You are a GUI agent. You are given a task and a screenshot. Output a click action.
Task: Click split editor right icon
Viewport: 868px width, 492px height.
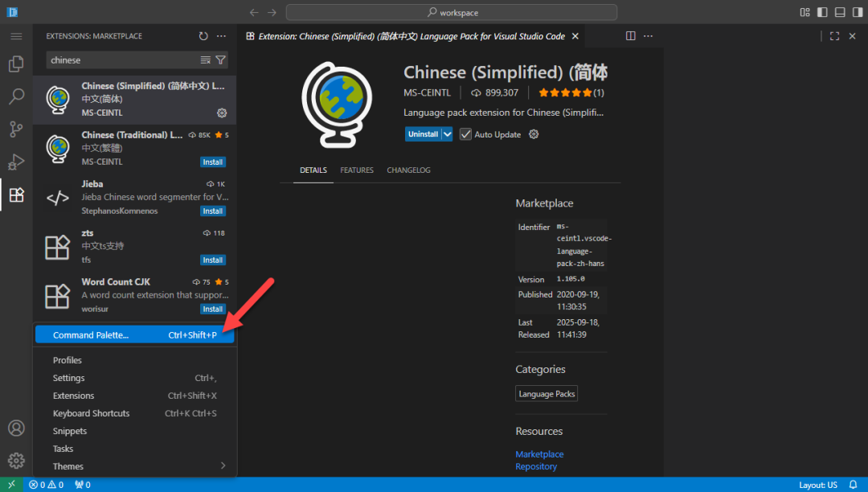631,36
